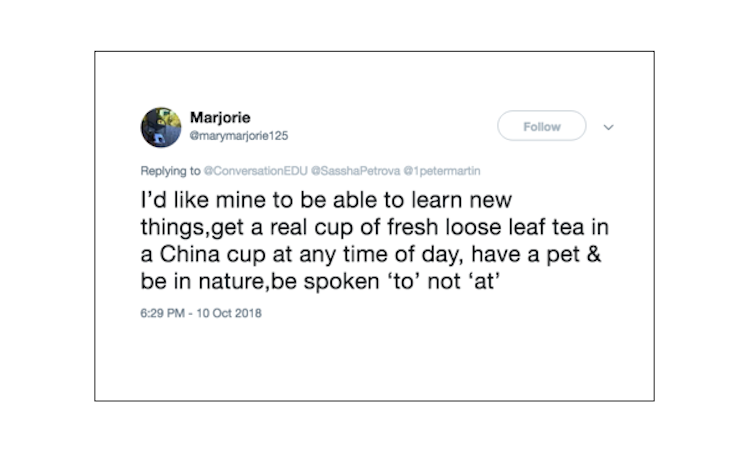Open the @ConversationEDU mention link
Image resolution: width=754 pixels, height=450 pixels.
254,170
